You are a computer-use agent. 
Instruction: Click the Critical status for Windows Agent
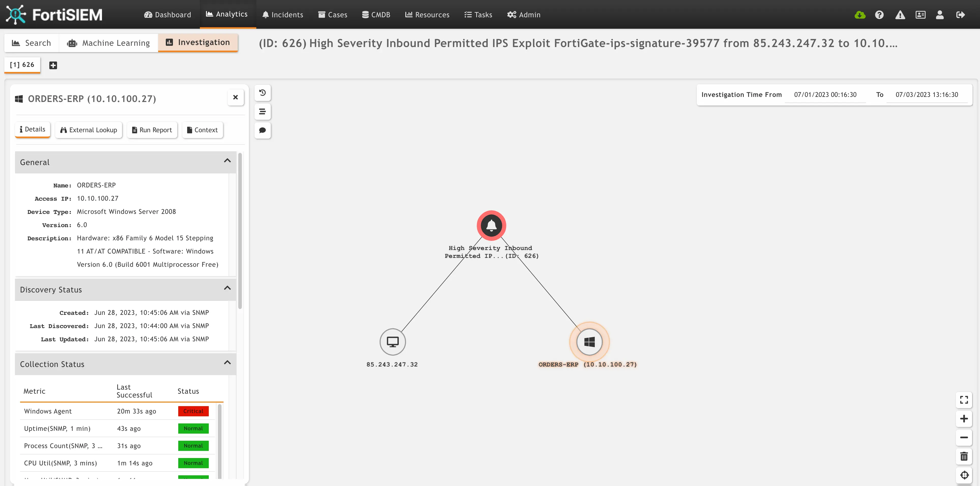point(193,411)
